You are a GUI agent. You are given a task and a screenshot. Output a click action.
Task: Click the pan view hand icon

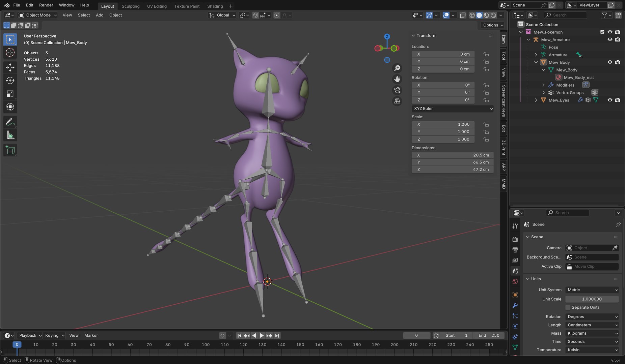pos(397,79)
